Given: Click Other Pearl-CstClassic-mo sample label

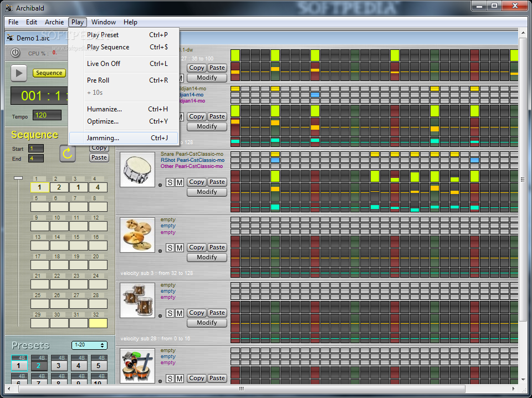Looking at the screenshot, I should pos(192,166).
